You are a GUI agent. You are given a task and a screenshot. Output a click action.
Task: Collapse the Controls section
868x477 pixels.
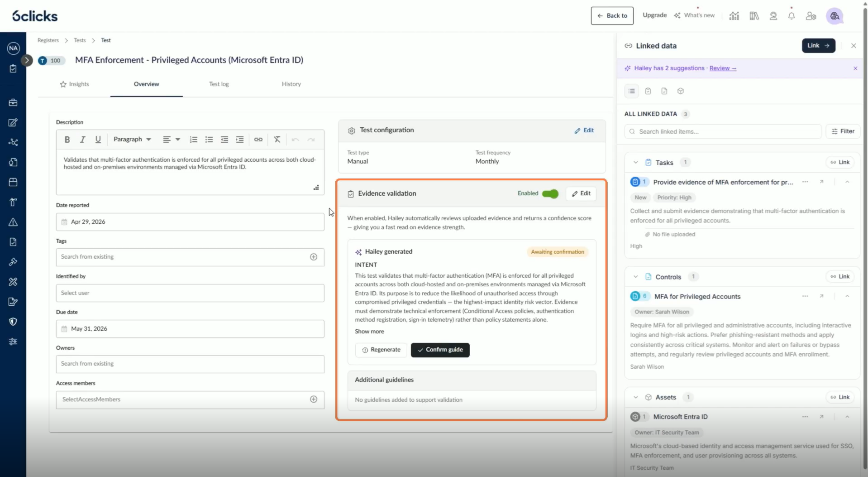click(x=635, y=277)
